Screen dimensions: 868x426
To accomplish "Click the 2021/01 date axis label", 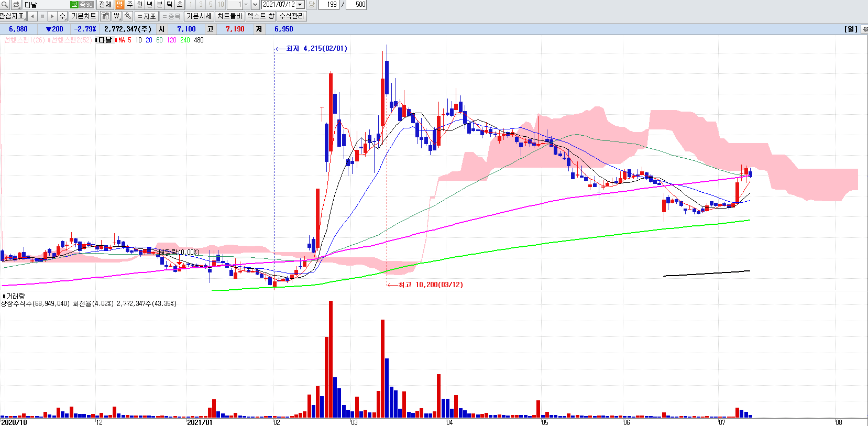I will [200, 422].
